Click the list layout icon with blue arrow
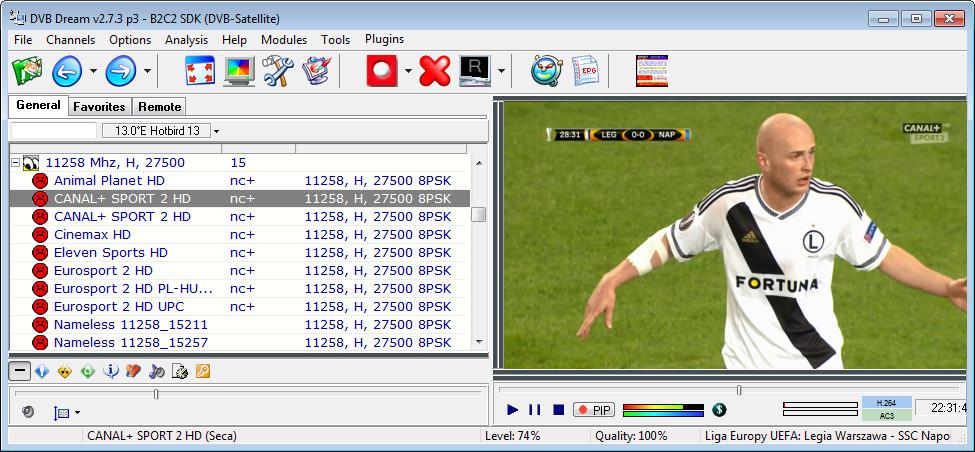Screen dimensions: 975x452 click(x=61, y=412)
